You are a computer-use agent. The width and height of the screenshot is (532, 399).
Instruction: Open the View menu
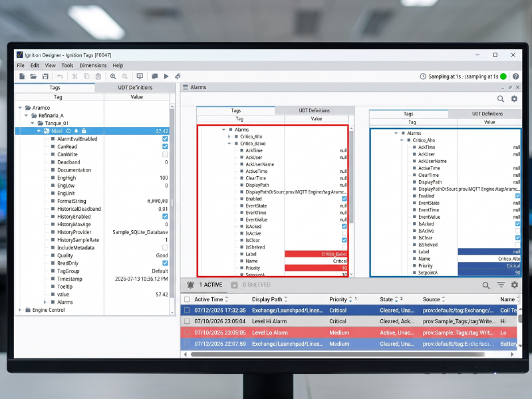tap(51, 65)
